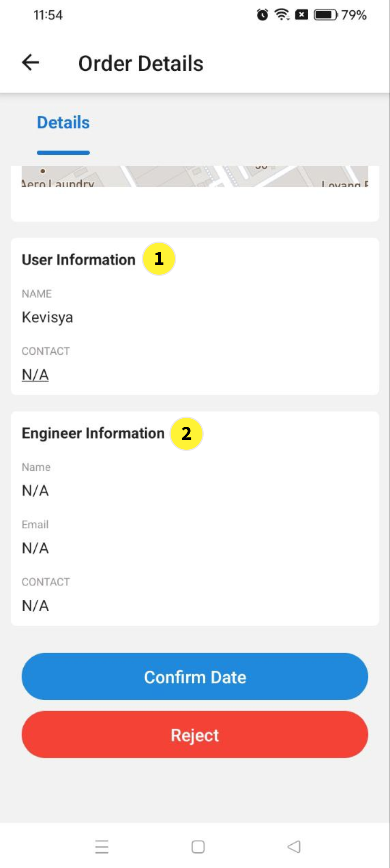Tap the Order Details title

pyautogui.click(x=141, y=64)
